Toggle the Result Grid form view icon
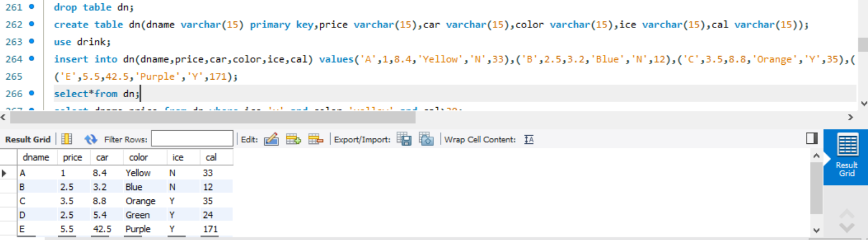The image size is (868, 240). coord(66,139)
